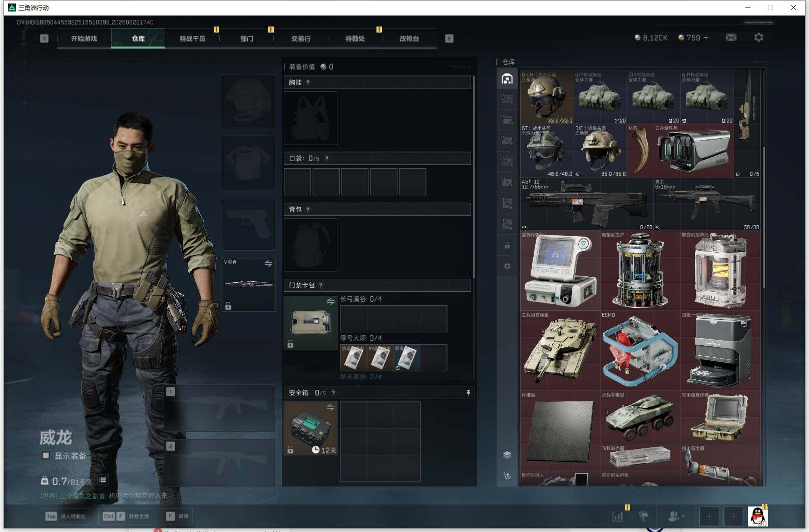Select the ASh-12 rifle
The height and width of the screenshot is (532, 809).
pyautogui.click(x=587, y=204)
